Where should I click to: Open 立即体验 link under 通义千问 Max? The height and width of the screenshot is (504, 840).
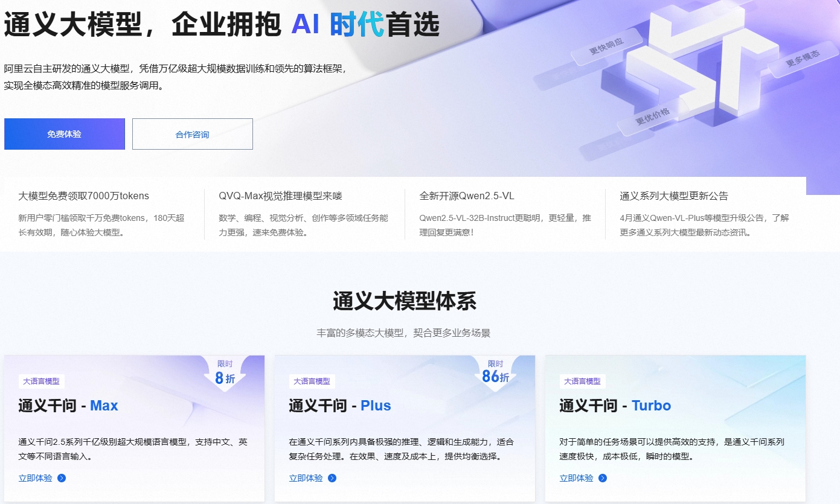(x=36, y=478)
